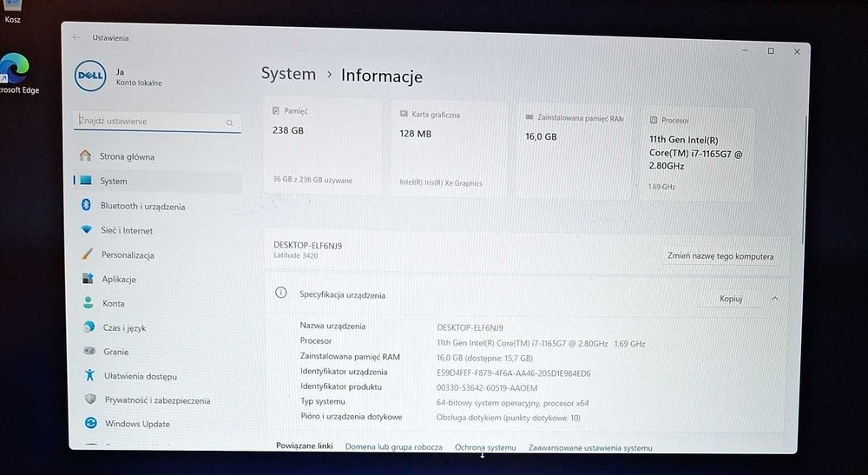Open Zaawansowane ustawienia systemu link
The image size is (868, 475).
click(x=590, y=447)
